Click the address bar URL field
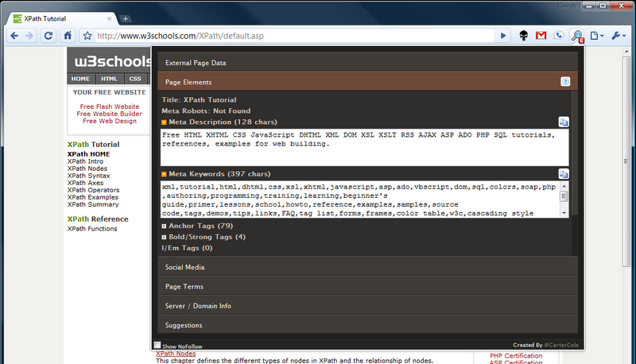This screenshot has height=364, width=636. click(294, 36)
